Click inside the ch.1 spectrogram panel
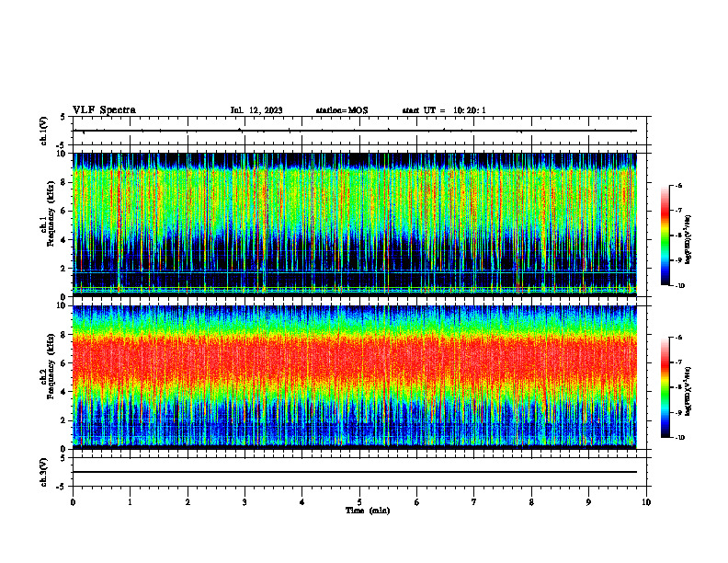728x563 pixels. click(x=355, y=224)
